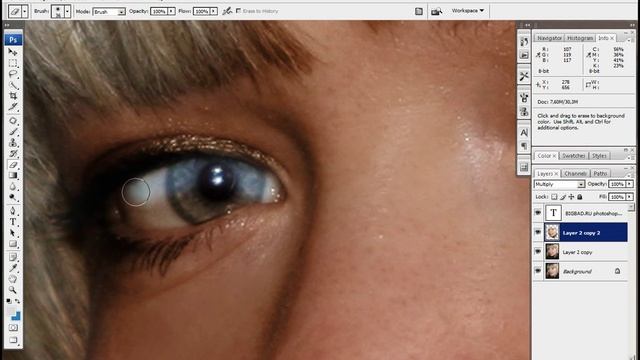Open the Go to Bridge icon
Image resolution: width=640 pixels, height=360 pixels.
coord(436,11)
